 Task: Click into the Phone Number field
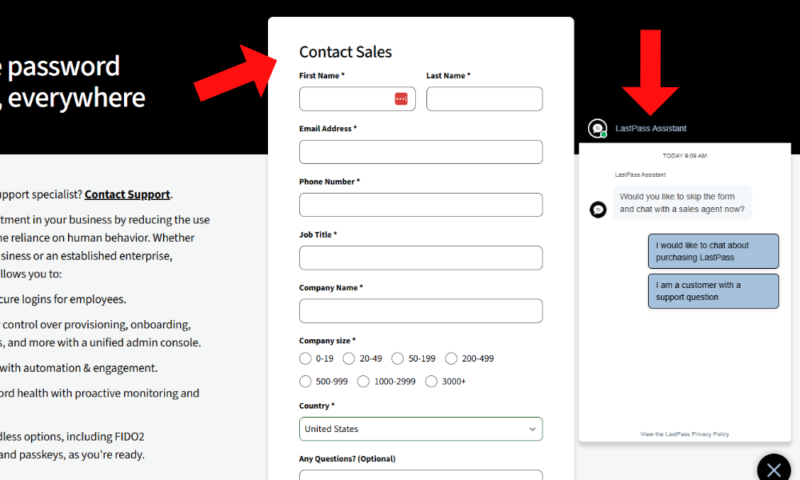[x=421, y=205]
